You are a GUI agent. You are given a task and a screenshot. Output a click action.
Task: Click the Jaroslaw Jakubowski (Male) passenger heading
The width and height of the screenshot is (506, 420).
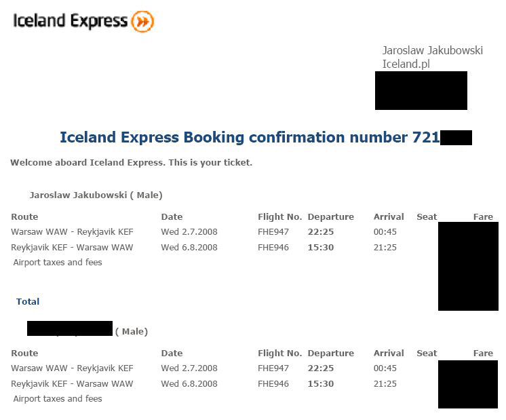tap(96, 195)
